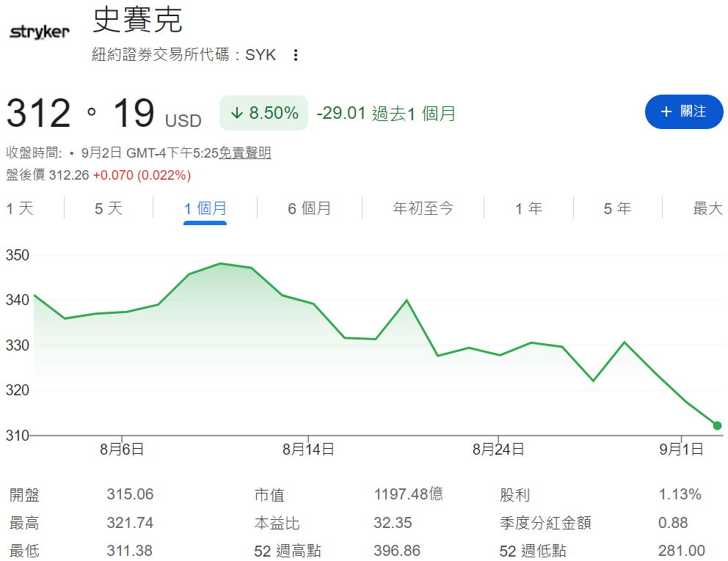Click the 本益比 value 32.35
The width and height of the screenshot is (728, 561).
point(393,523)
